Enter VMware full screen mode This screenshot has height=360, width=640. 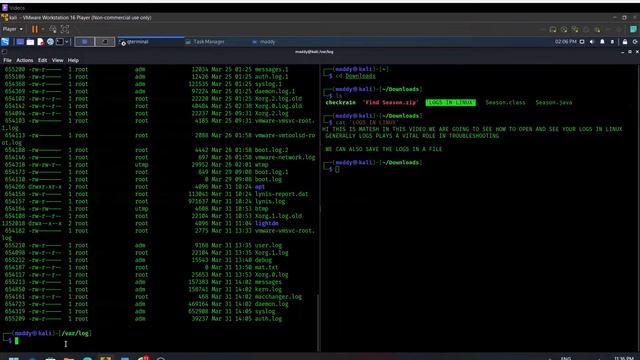[x=65, y=29]
